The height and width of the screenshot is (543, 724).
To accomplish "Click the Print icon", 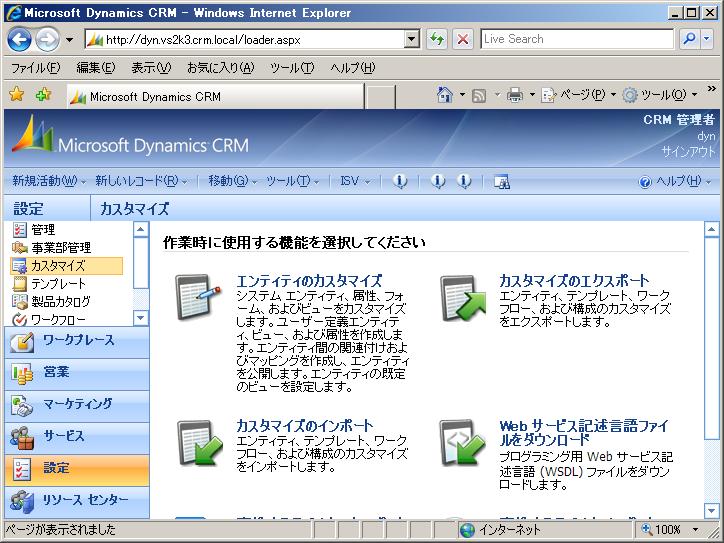I will 515,95.
